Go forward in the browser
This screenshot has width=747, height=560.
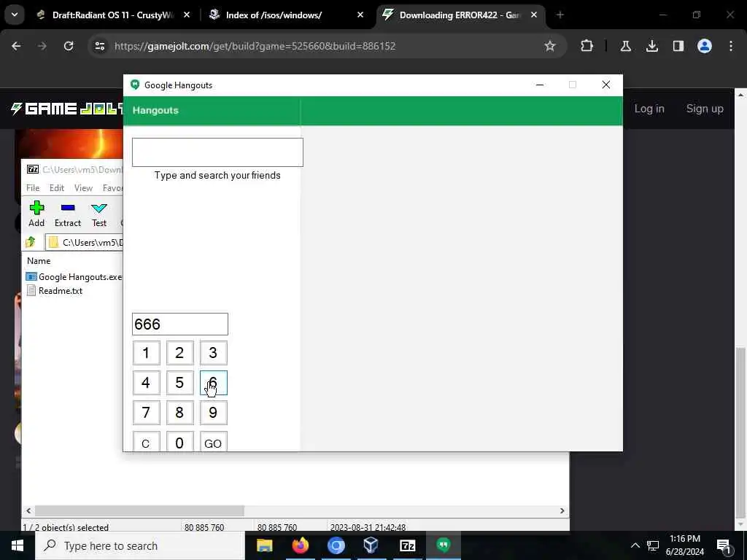[x=42, y=46]
